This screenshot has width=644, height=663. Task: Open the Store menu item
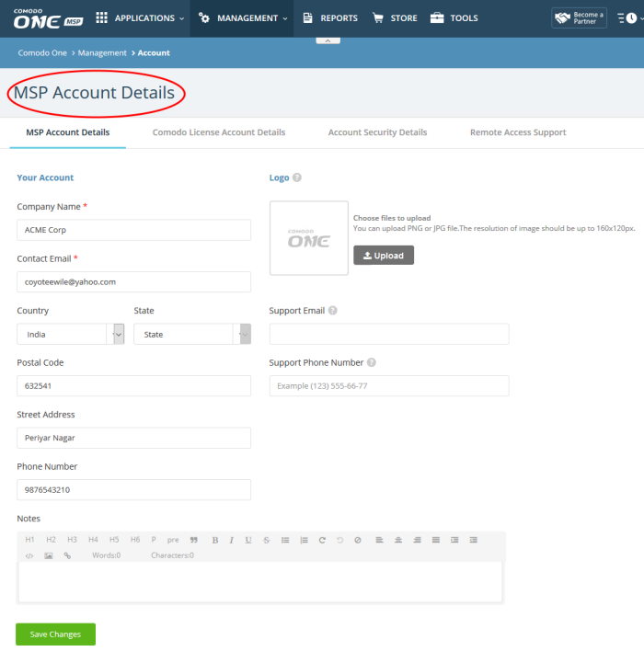[x=395, y=18]
